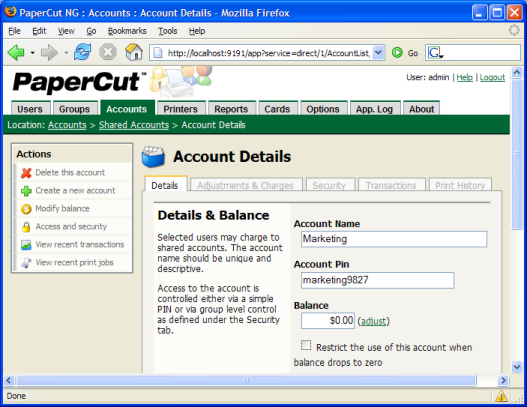This screenshot has width=527, height=407.
Task: Click the green Back arrow button
Action: point(16,53)
